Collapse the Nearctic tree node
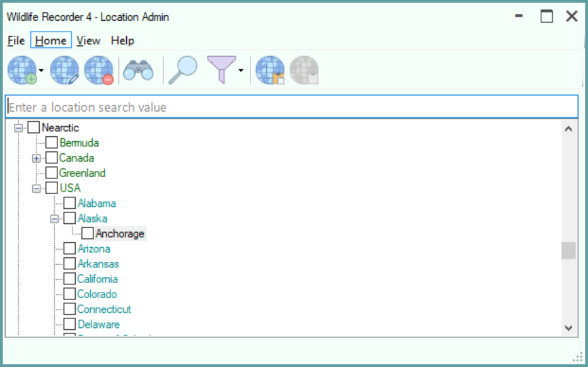Image resolution: width=588 pixels, height=367 pixels. tap(18, 128)
